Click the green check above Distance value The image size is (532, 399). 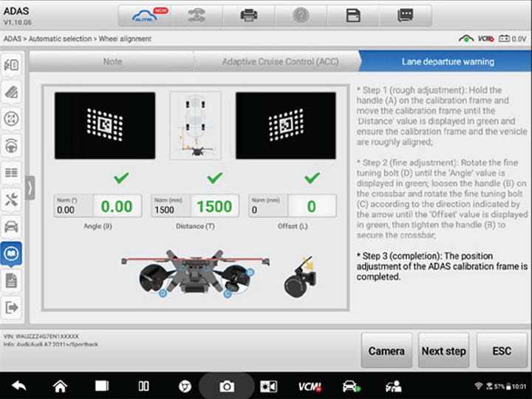coord(215,178)
